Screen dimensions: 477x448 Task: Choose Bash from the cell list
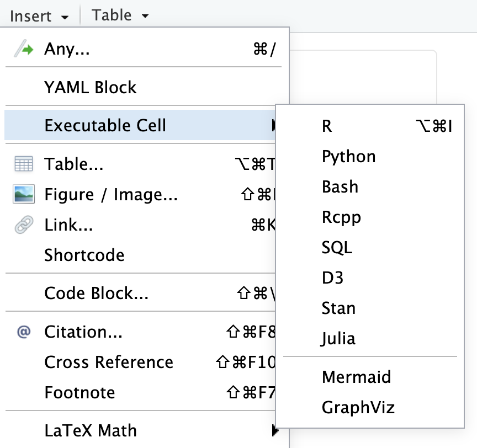(x=340, y=187)
